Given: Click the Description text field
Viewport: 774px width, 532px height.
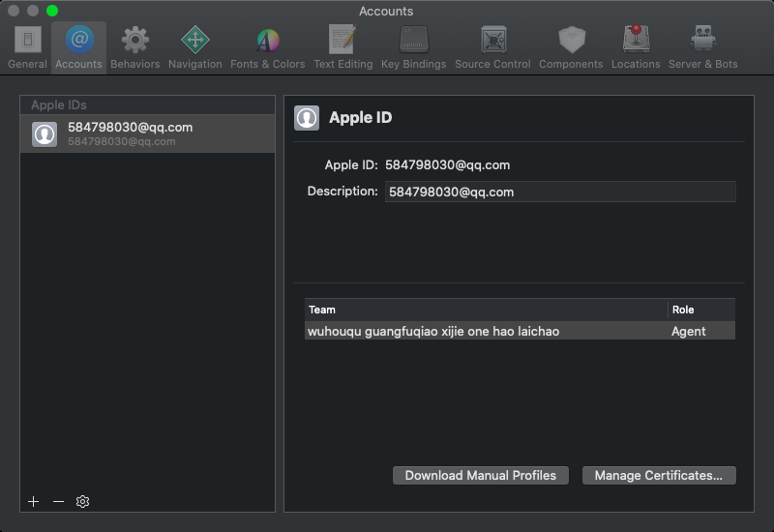Looking at the screenshot, I should click(x=560, y=192).
